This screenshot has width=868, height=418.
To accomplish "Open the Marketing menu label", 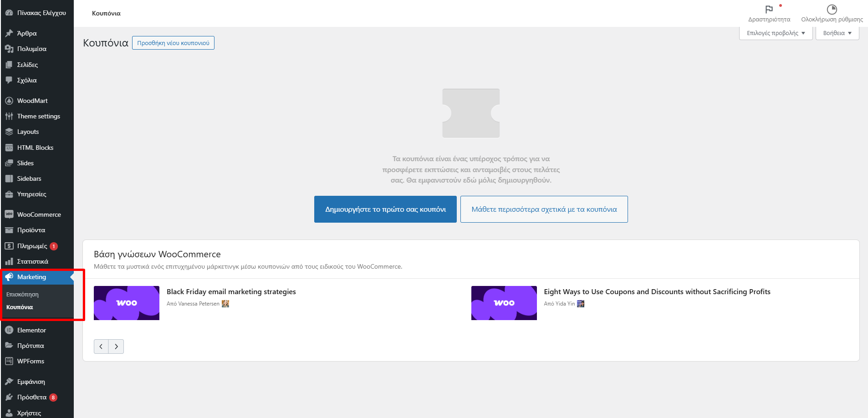I will tap(31, 277).
